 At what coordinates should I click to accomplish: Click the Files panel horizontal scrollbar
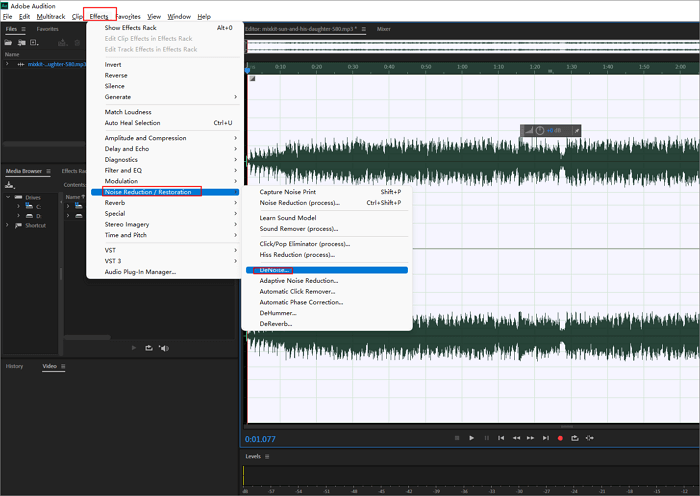44,144
